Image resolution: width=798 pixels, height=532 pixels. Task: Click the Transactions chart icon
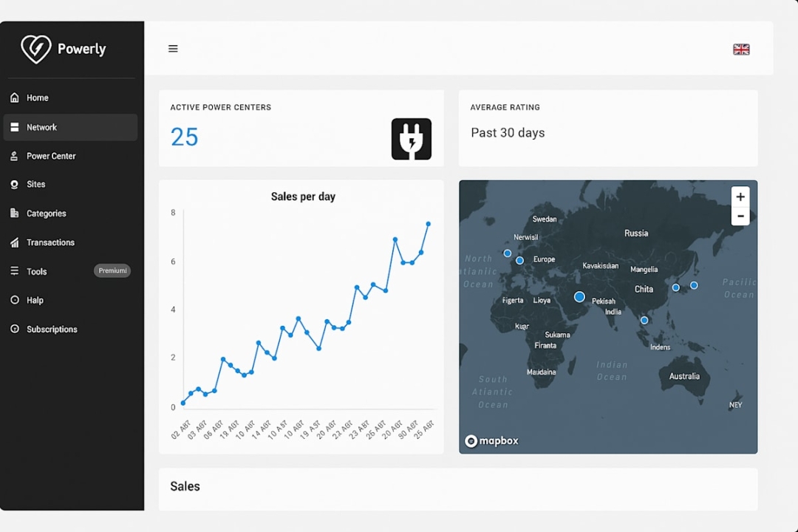point(15,242)
